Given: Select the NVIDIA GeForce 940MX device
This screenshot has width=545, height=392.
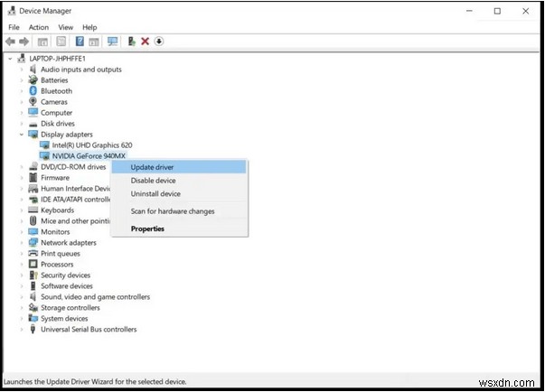Looking at the screenshot, I should pyautogui.click(x=89, y=156).
